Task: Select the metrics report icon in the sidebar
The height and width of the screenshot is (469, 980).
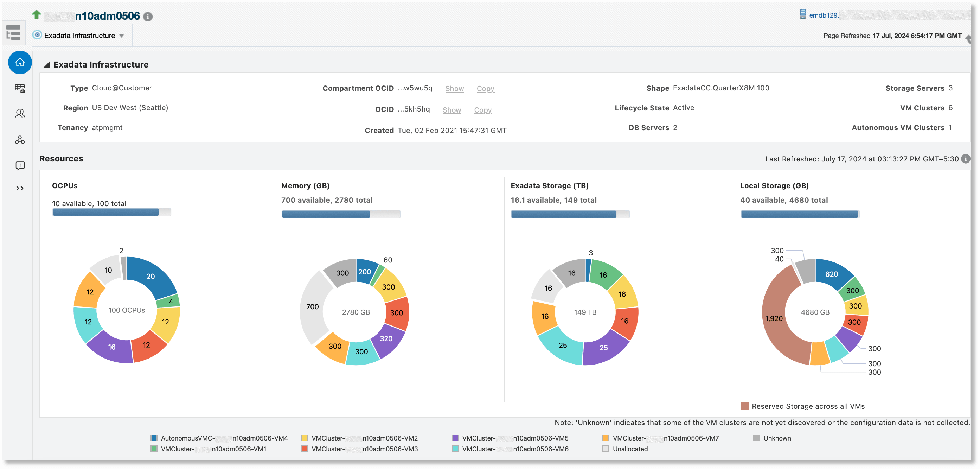Action: coord(19,88)
